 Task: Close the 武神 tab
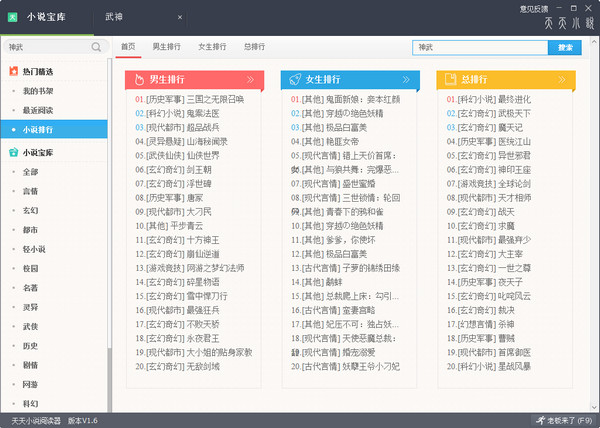pyautogui.click(x=180, y=18)
